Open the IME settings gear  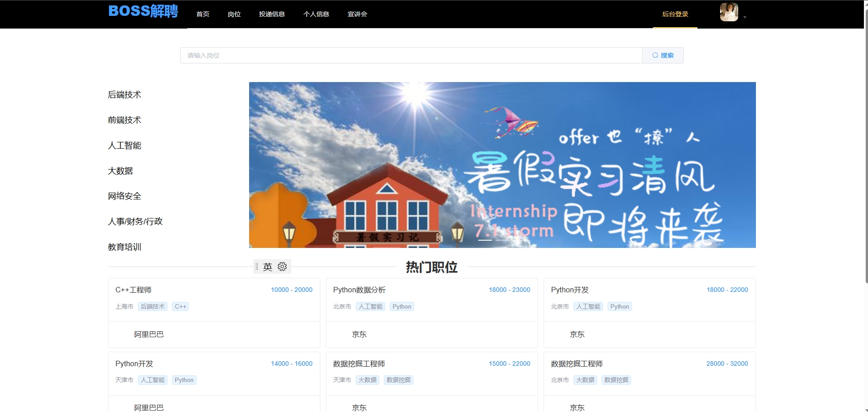[x=282, y=267]
